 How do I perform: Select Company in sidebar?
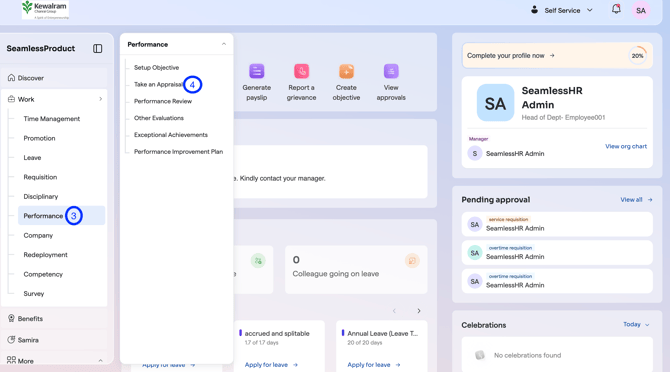point(38,235)
